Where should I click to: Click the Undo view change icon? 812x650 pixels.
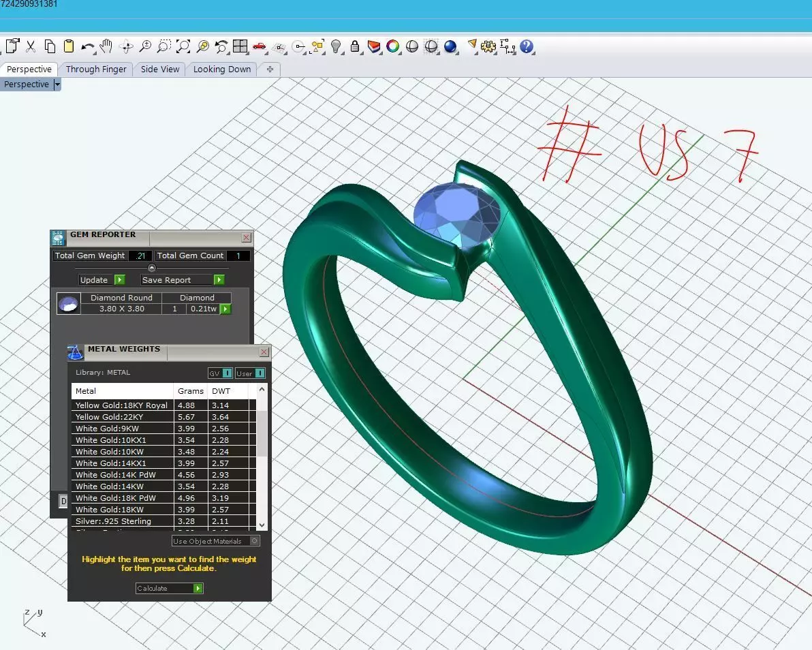(x=221, y=46)
